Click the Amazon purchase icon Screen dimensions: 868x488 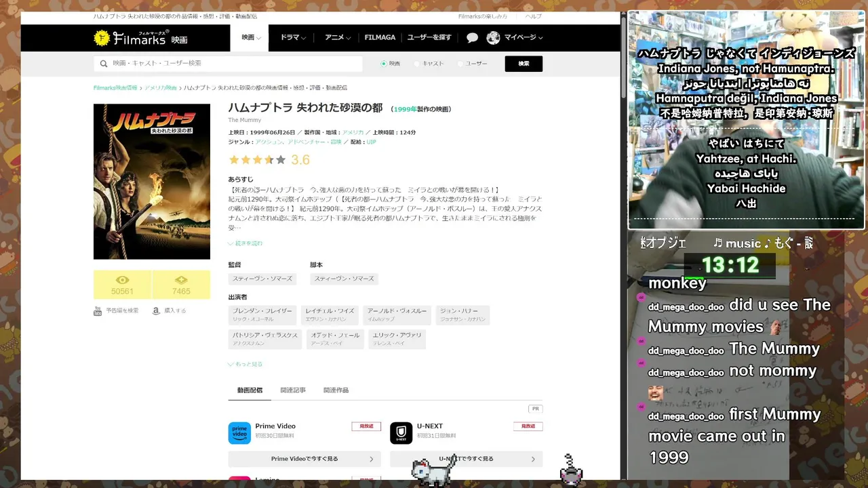click(156, 310)
